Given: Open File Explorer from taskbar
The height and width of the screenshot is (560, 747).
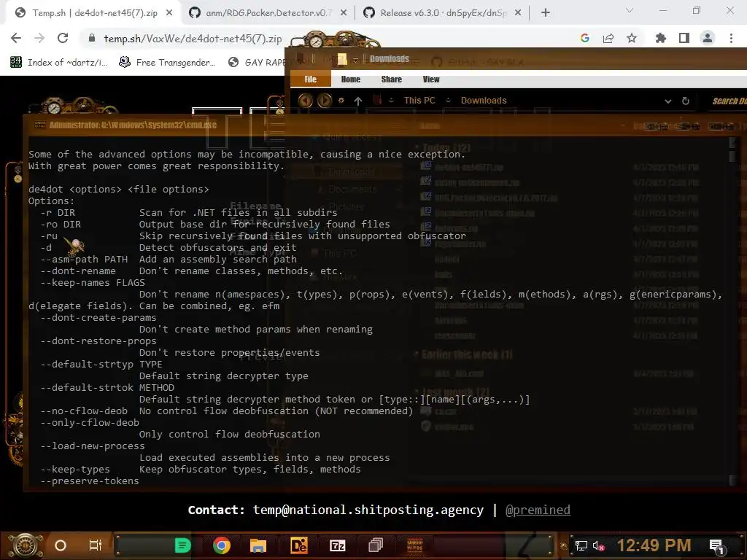Looking at the screenshot, I should coord(258,545).
